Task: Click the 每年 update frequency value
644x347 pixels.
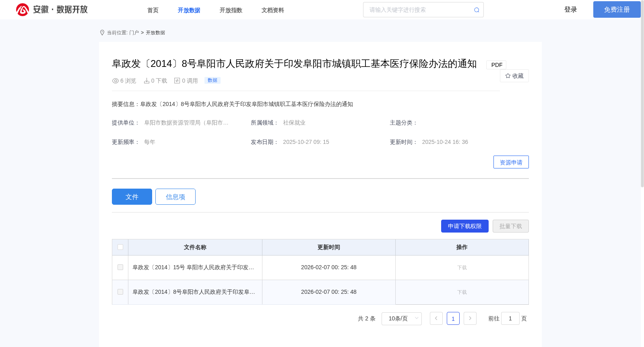Action: point(150,142)
